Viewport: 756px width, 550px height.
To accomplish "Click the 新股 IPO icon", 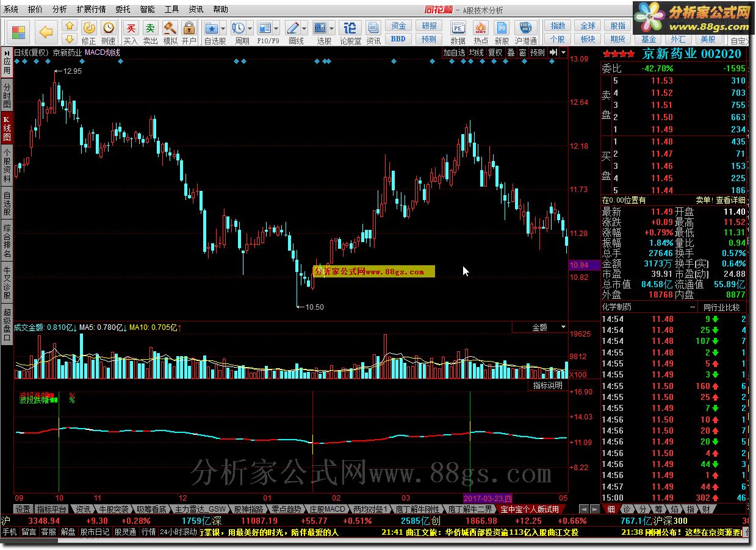I will click(502, 32).
